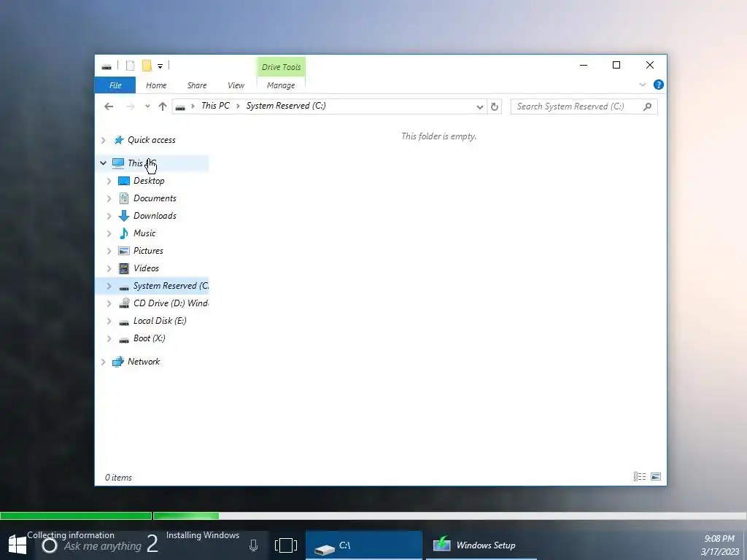Click the 0 items status text

point(118,478)
